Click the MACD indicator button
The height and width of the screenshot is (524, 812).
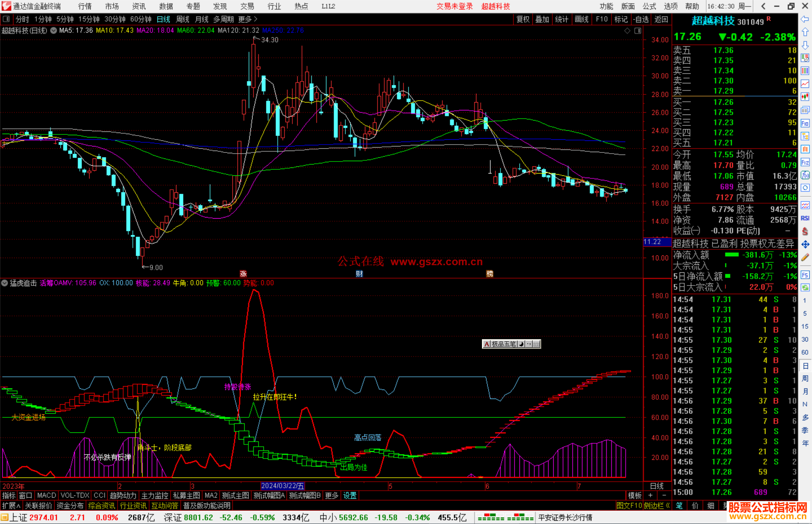[x=46, y=495]
